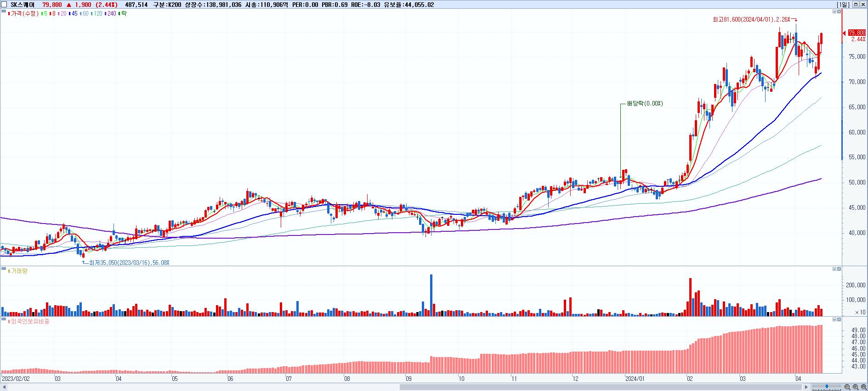The image size is (868, 391).
Task: Click the ×10 volume scale label
Action: pyautogui.click(x=860, y=312)
